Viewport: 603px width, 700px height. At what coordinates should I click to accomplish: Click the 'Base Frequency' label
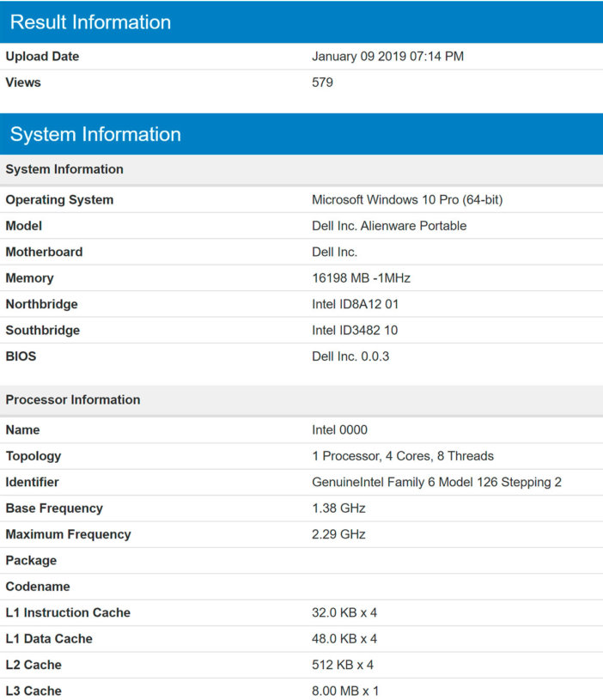tap(54, 508)
